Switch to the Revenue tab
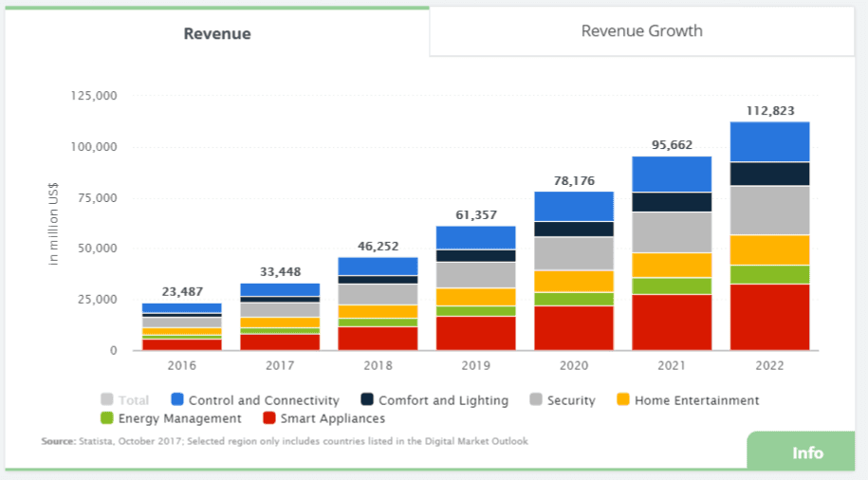Image resolution: width=868 pixels, height=480 pixels. [217, 33]
